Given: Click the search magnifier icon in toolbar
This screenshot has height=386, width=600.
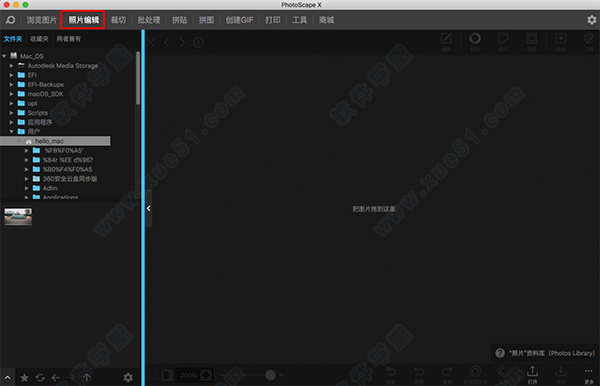Looking at the screenshot, I should pyautogui.click(x=10, y=20).
